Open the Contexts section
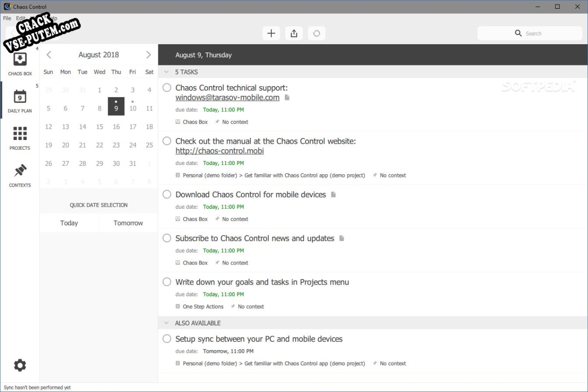This screenshot has width=588, height=392. click(20, 175)
